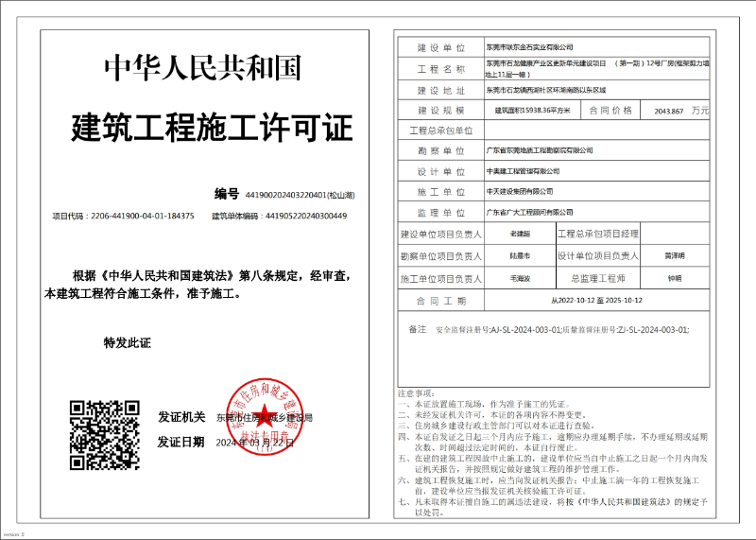This screenshot has height=540, width=756.
Task: Click note seven about 未取得本证擅自施工
Action: click(553, 507)
